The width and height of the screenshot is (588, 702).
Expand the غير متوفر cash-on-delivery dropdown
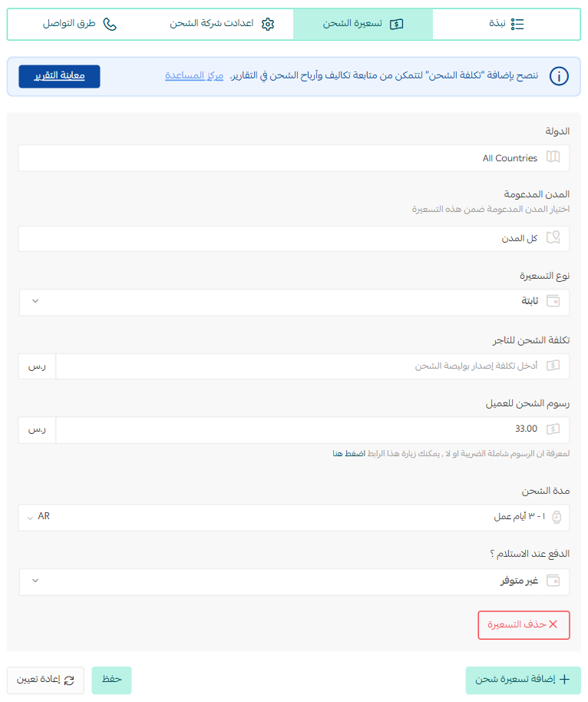[294, 582]
